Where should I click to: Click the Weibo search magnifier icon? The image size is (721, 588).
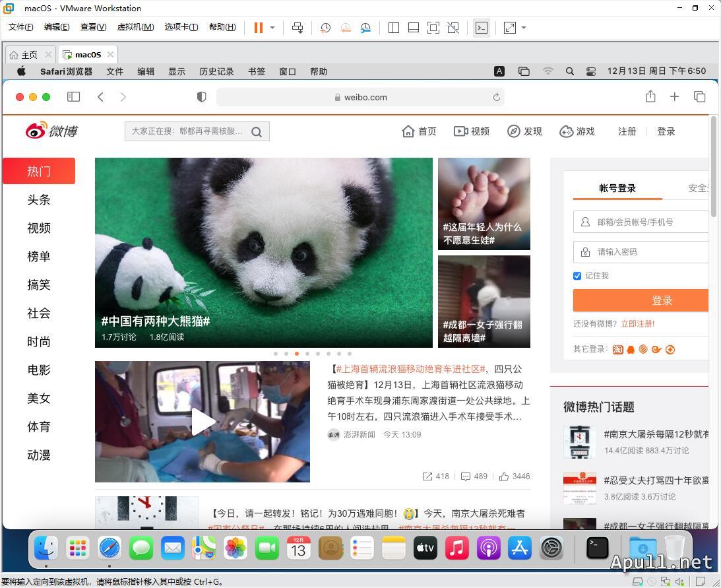pos(257,132)
